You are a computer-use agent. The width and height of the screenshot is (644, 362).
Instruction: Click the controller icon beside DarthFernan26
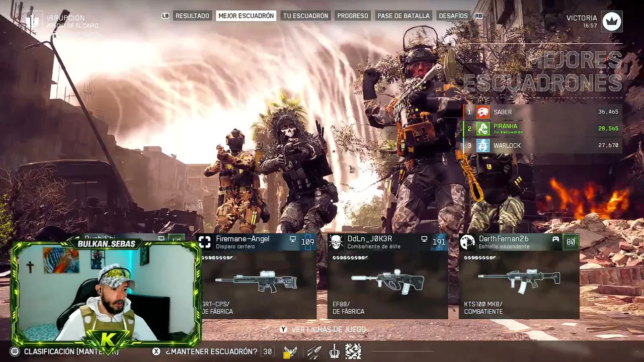pos(555,239)
